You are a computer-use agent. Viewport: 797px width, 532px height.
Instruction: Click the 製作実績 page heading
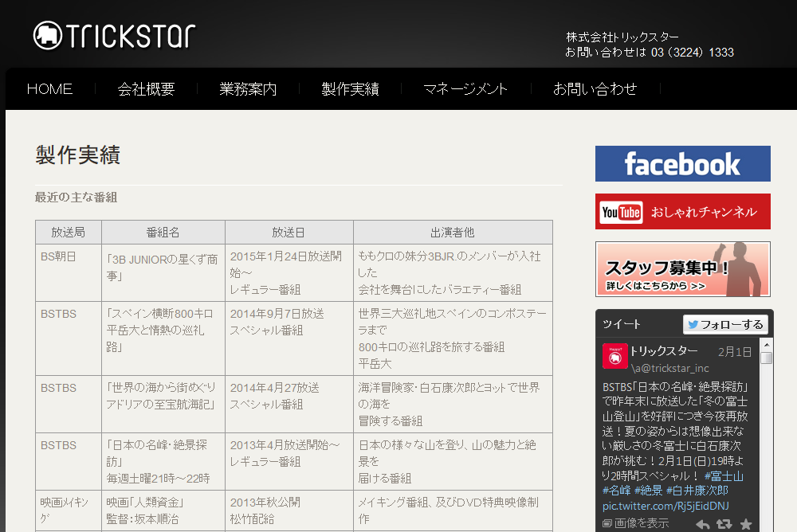(78, 155)
